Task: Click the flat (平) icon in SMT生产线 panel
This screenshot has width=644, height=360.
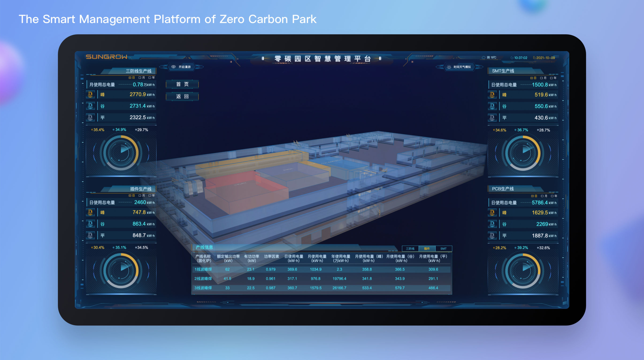Action: click(x=492, y=117)
